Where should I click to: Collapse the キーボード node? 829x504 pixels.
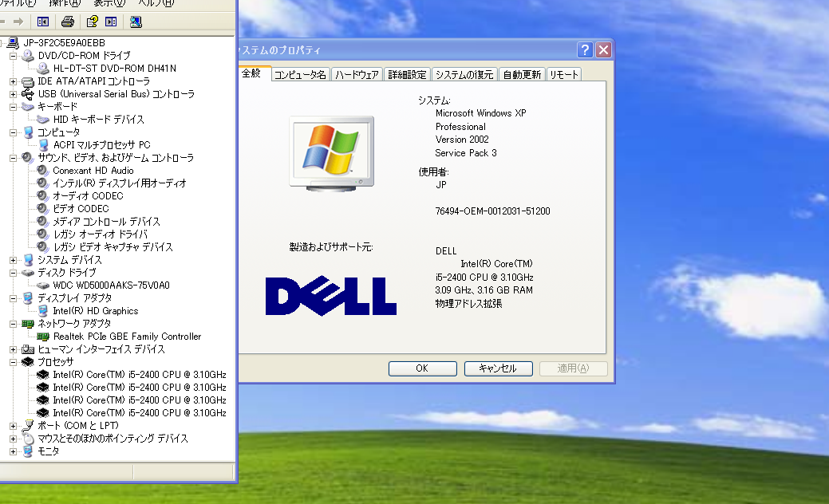[x=13, y=107]
